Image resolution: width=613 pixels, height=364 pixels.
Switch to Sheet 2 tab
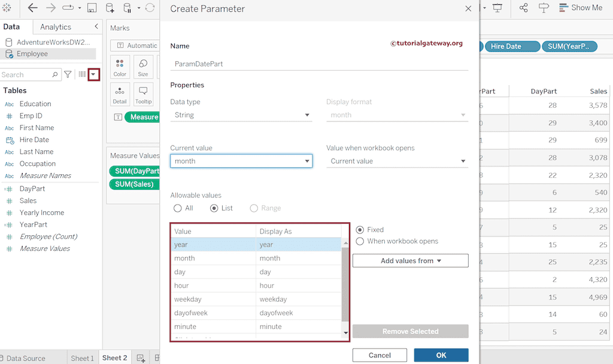(114, 358)
